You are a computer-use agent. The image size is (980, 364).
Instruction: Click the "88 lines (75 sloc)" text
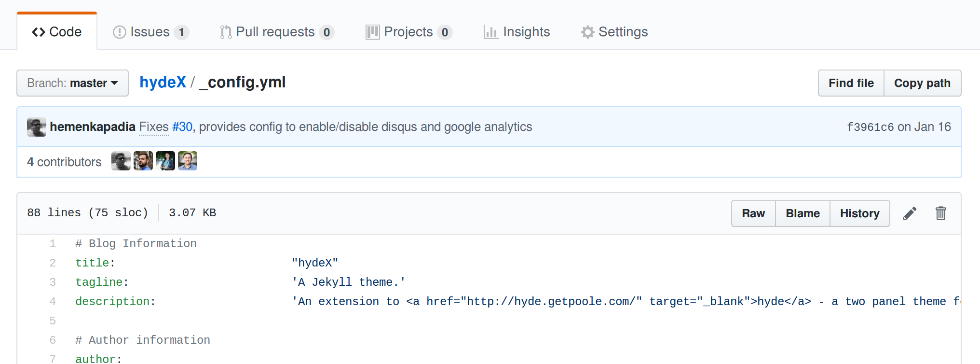[88, 213]
